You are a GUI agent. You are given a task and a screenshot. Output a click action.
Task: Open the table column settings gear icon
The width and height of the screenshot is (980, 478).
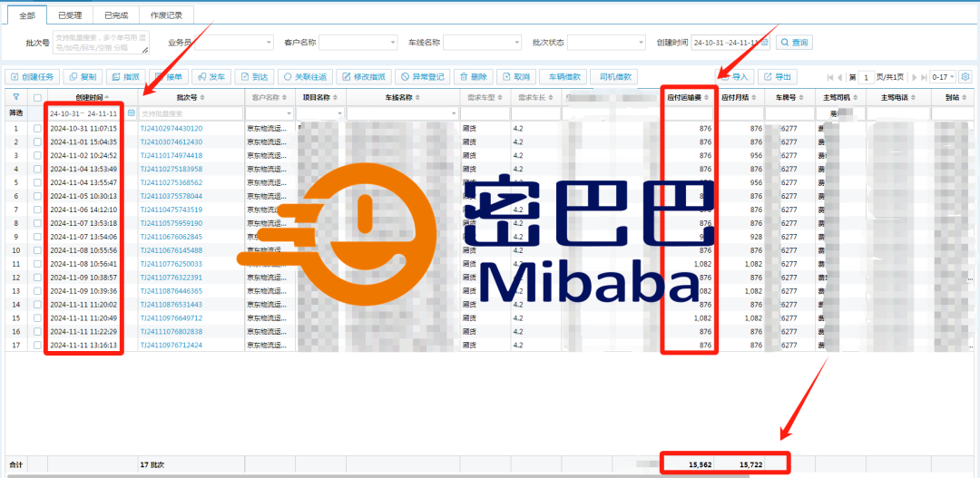[966, 77]
